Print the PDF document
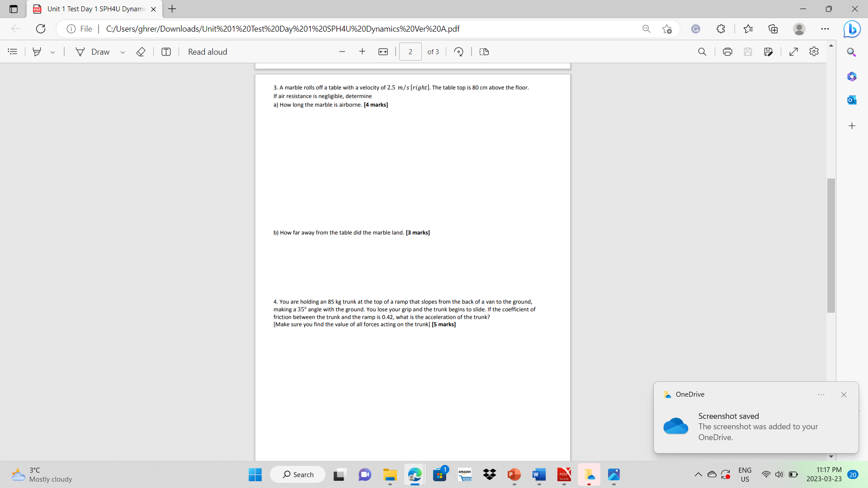868x488 pixels. pyautogui.click(x=727, y=52)
